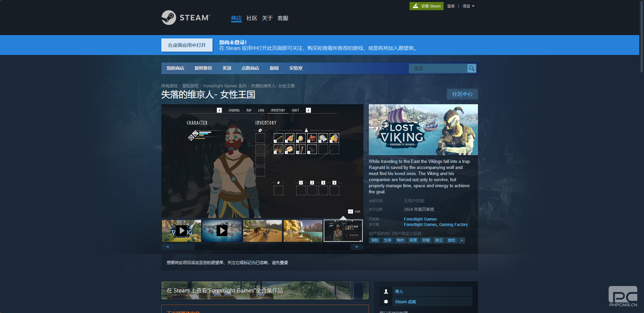Open the 登录 link in the top bar
Screen dimensions: 644x313
pos(451,6)
